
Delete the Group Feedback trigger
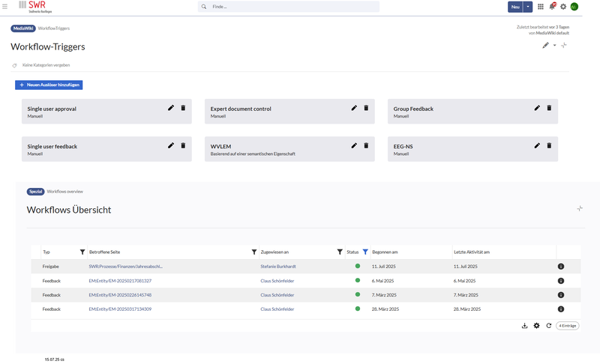[x=549, y=108]
